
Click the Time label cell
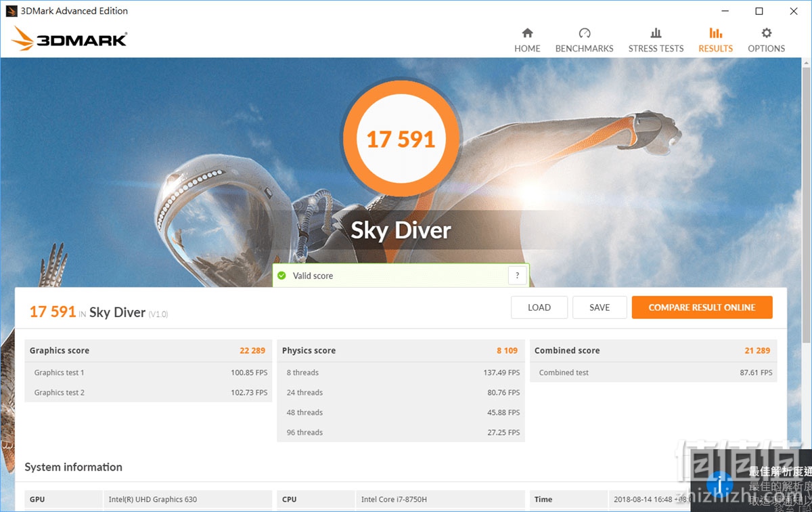pos(568,500)
